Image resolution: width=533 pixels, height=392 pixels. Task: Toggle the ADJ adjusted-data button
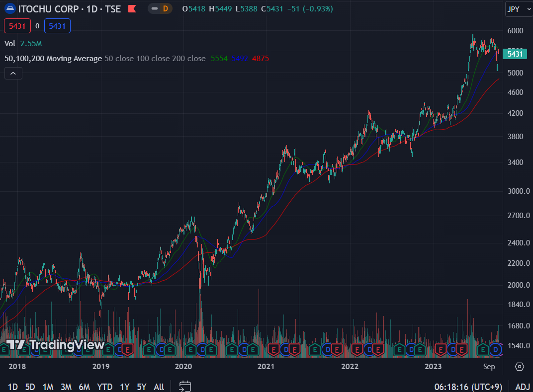pos(523,387)
